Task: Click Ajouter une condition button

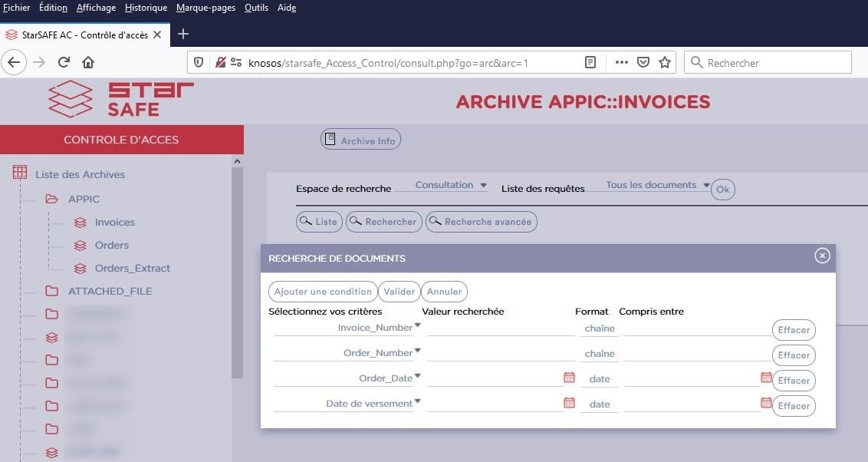Action: (x=323, y=292)
